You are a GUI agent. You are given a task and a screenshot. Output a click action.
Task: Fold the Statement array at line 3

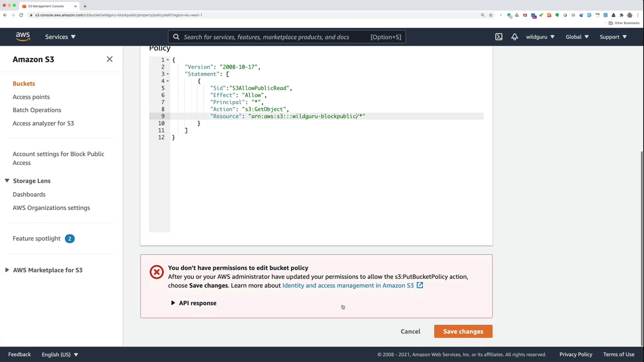[168, 74]
